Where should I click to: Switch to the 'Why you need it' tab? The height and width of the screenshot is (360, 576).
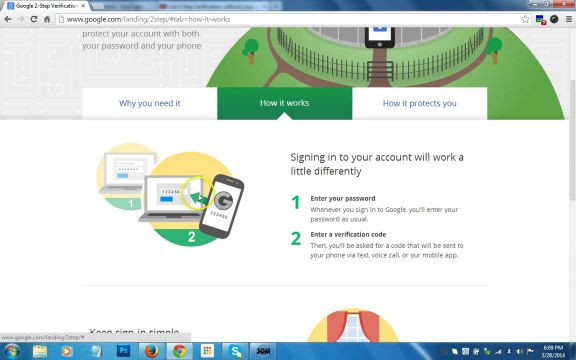tap(150, 103)
